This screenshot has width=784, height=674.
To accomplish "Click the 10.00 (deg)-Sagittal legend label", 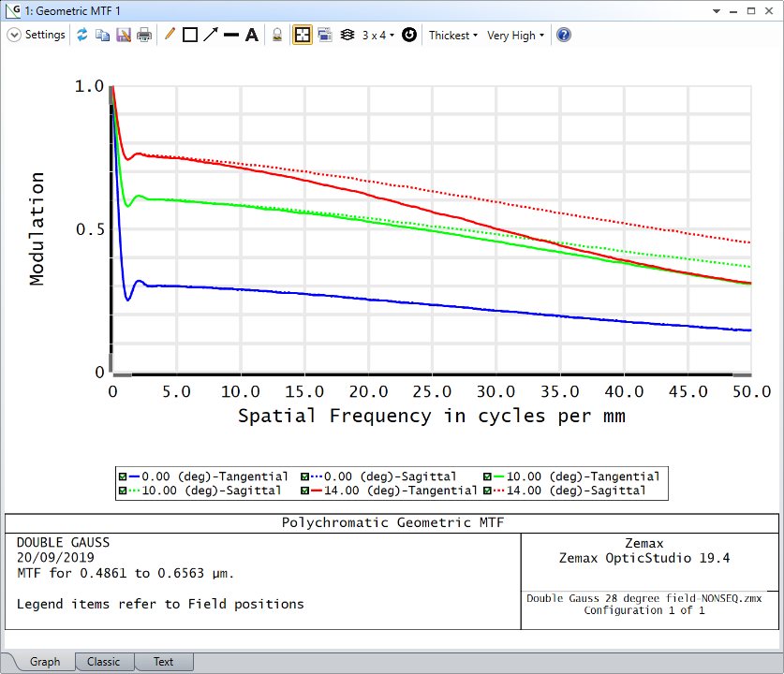I will click(x=212, y=491).
